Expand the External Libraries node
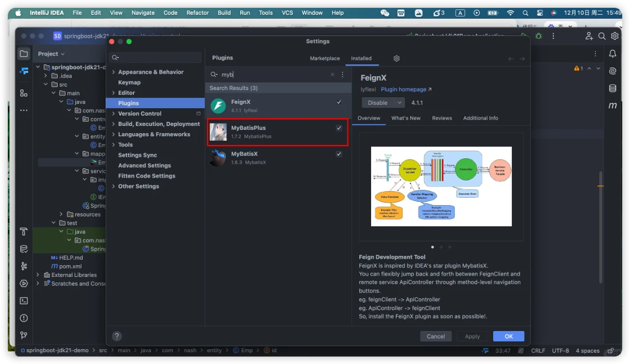 [38, 275]
